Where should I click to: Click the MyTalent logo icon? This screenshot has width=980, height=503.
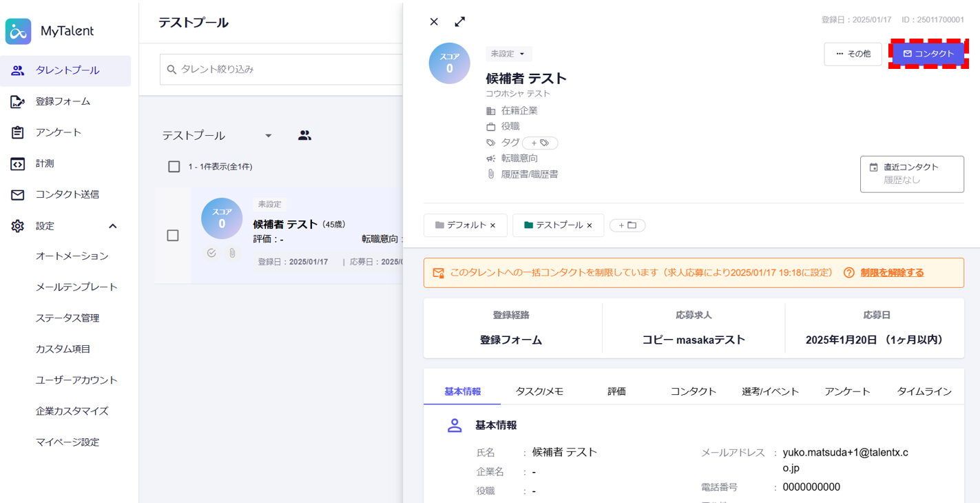pos(19,31)
